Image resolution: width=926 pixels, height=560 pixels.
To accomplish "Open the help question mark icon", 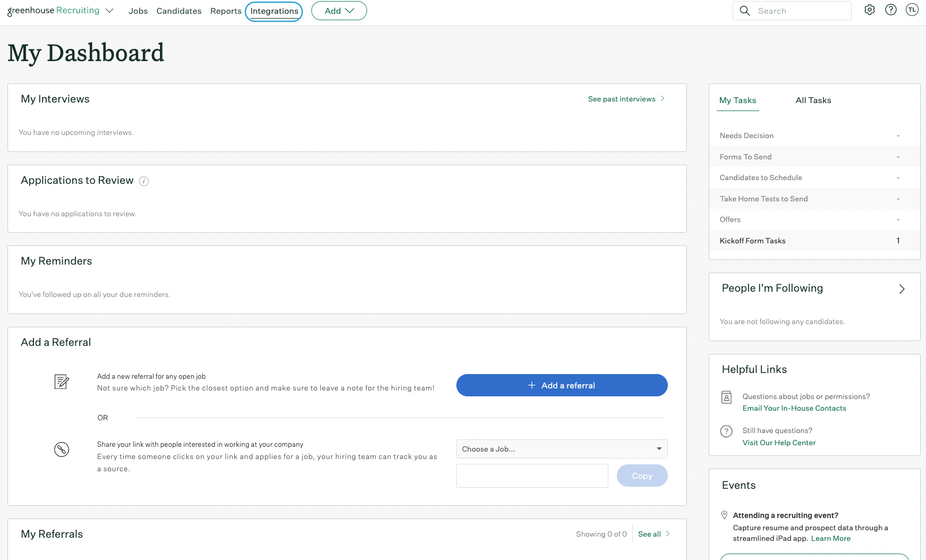I will point(891,10).
